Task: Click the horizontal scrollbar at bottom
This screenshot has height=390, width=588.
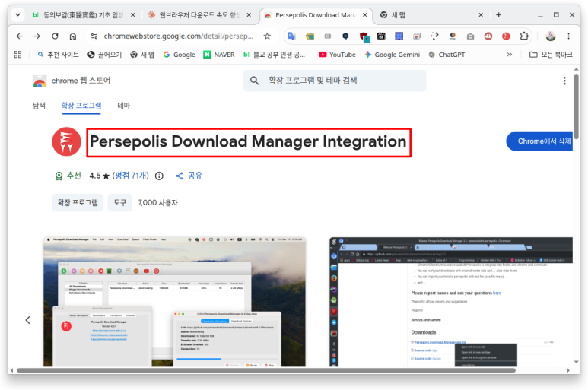Action: click(266, 370)
